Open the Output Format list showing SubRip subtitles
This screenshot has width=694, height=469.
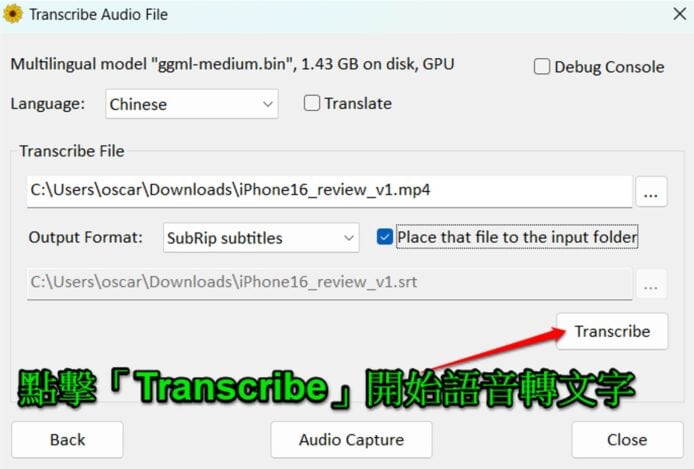pos(261,238)
